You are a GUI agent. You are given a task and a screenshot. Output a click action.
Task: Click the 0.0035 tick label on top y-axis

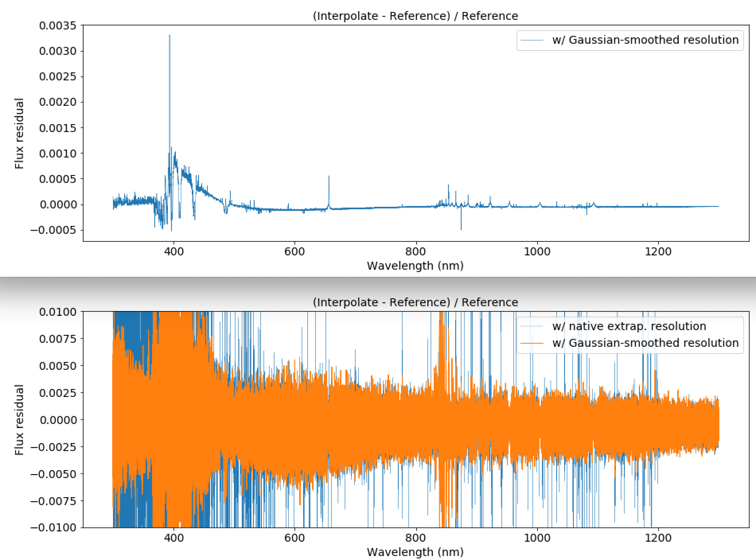[x=57, y=26]
